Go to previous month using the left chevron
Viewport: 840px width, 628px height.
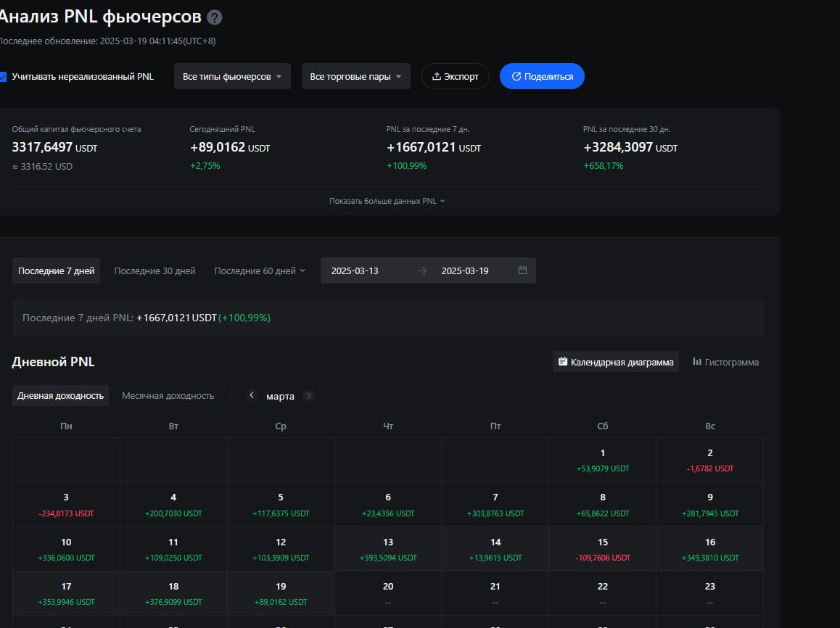click(x=251, y=395)
